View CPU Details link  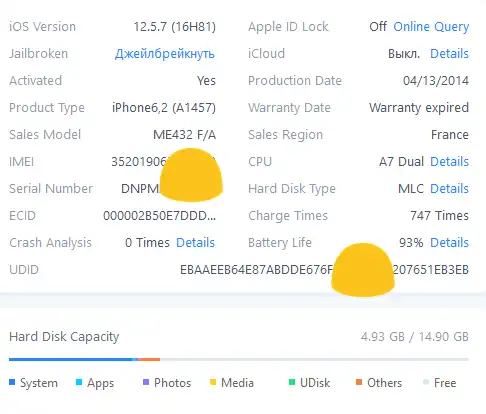[x=449, y=162]
